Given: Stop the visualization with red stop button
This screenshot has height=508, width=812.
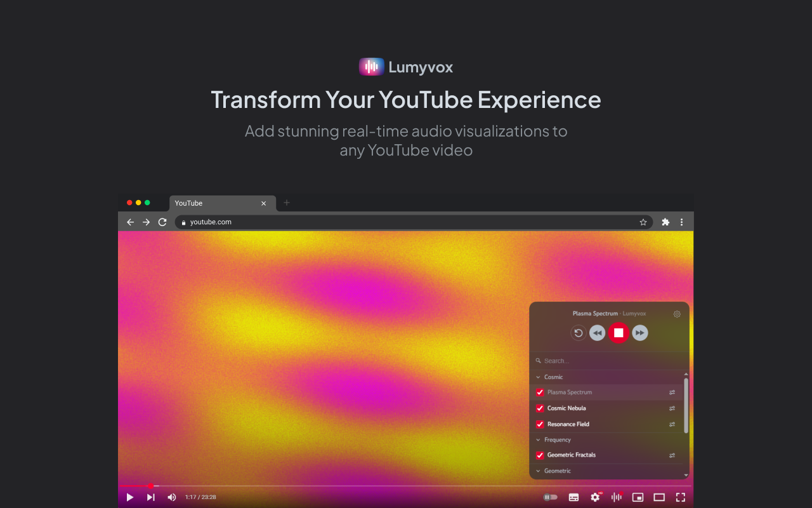Looking at the screenshot, I should pos(619,333).
